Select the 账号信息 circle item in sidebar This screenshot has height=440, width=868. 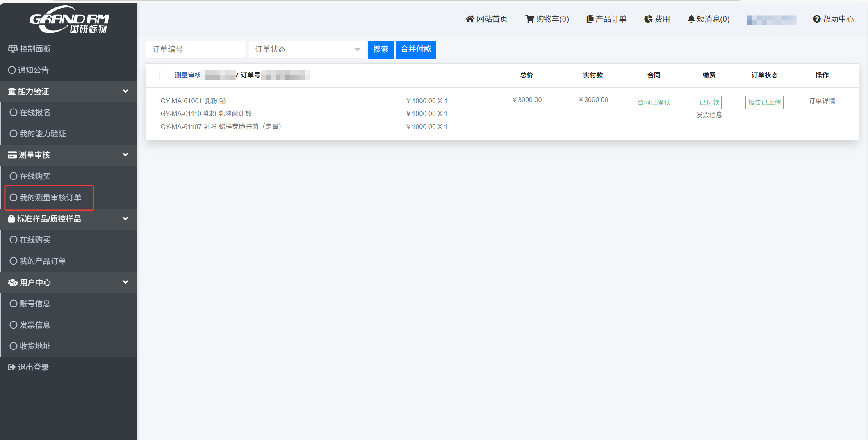click(x=14, y=304)
